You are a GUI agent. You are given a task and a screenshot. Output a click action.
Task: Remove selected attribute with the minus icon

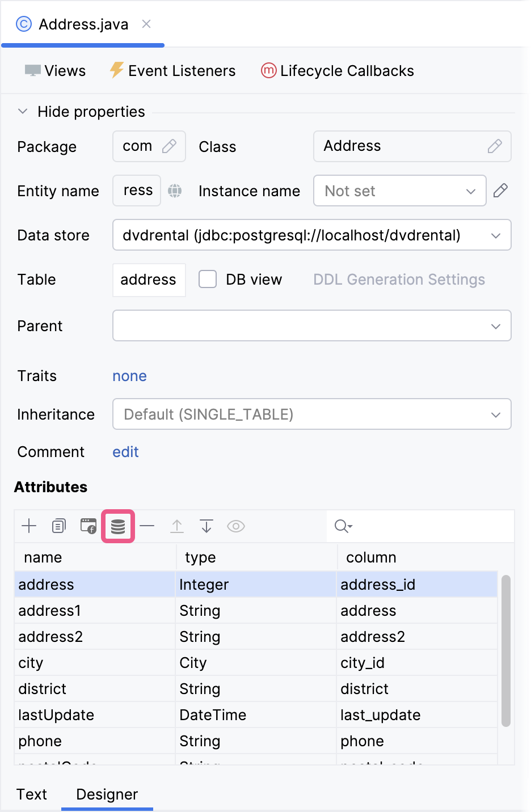click(147, 526)
